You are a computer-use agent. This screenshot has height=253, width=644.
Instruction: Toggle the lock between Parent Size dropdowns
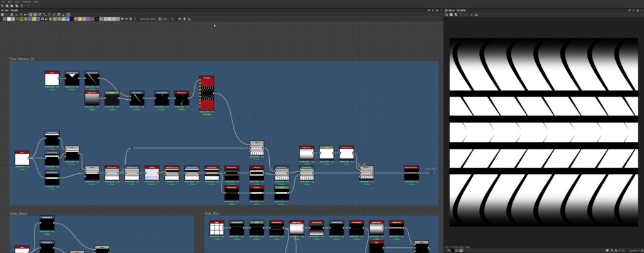tap(159, 19)
